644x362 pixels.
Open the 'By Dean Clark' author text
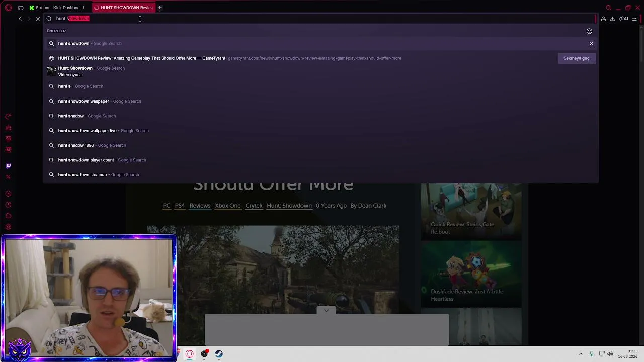369,206
